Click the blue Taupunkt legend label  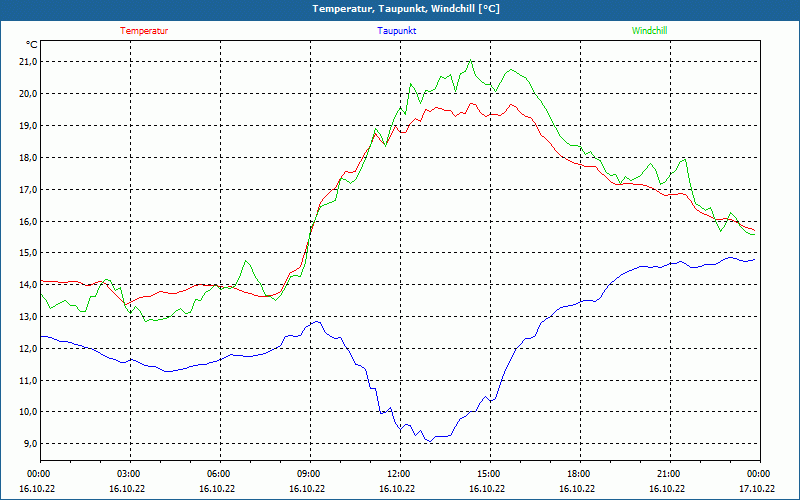[396, 31]
